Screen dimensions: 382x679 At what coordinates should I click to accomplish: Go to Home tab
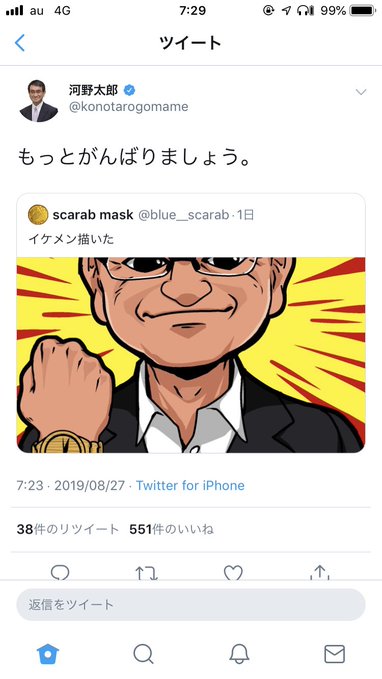tap(48, 653)
